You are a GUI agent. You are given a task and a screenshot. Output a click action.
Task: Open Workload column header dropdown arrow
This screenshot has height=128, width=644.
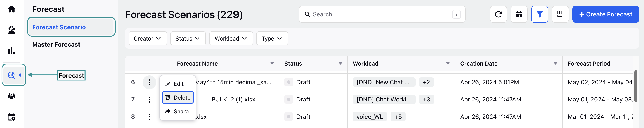point(448,63)
